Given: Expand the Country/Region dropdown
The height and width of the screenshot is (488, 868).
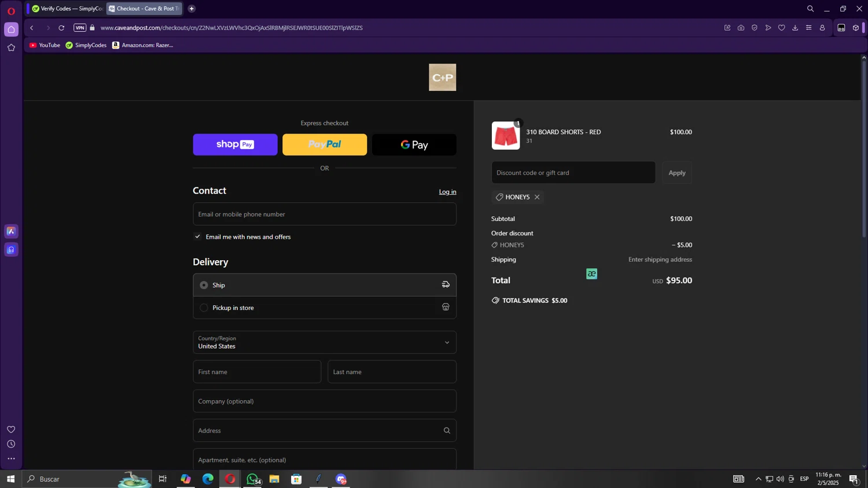Looking at the screenshot, I should [325, 342].
